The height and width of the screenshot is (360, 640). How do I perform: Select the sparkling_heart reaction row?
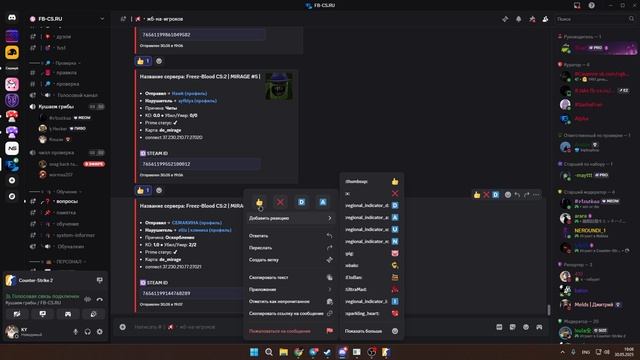click(372, 313)
